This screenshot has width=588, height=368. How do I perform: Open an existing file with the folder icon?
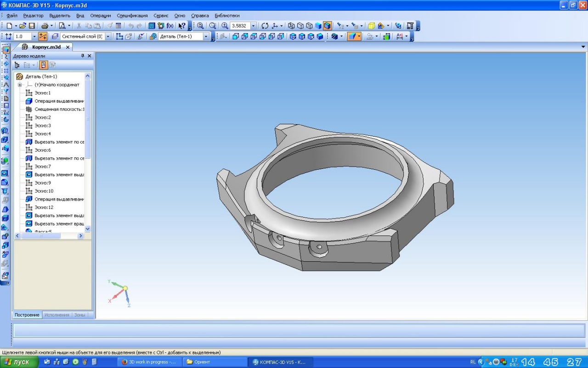click(x=23, y=26)
